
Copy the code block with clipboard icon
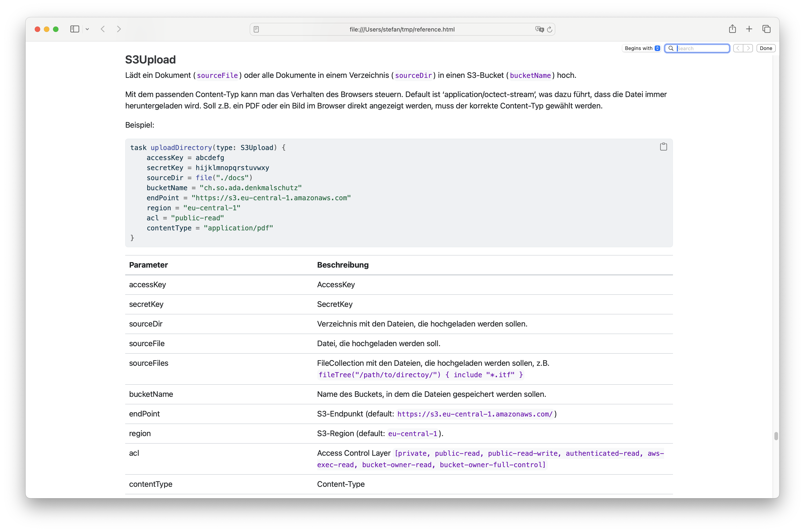point(663,147)
